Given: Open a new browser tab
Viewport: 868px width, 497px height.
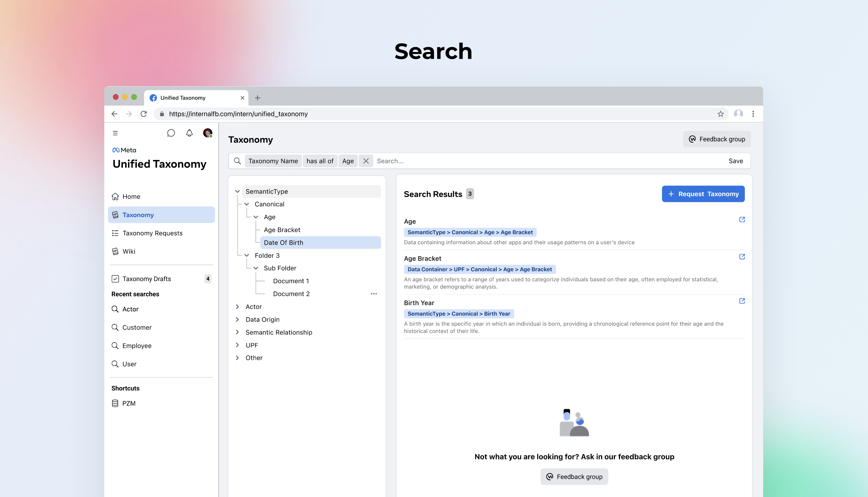Looking at the screenshot, I should [258, 98].
